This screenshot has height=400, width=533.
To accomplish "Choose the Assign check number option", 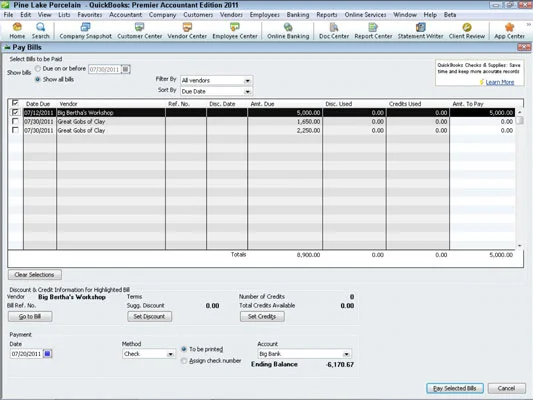I will (x=184, y=361).
